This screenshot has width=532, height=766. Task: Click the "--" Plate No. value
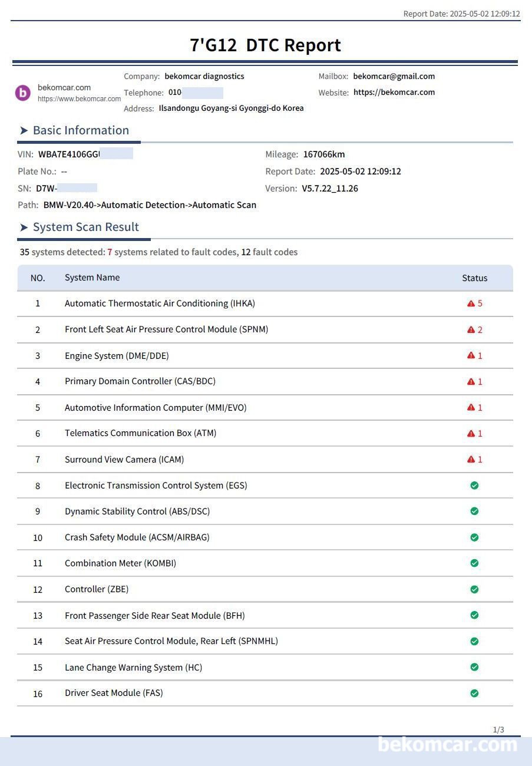64,171
